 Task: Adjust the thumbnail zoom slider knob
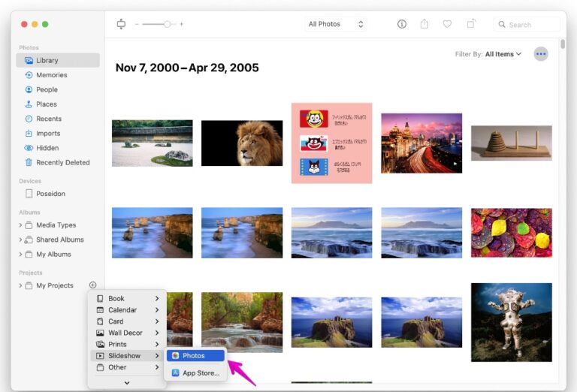[x=168, y=24]
